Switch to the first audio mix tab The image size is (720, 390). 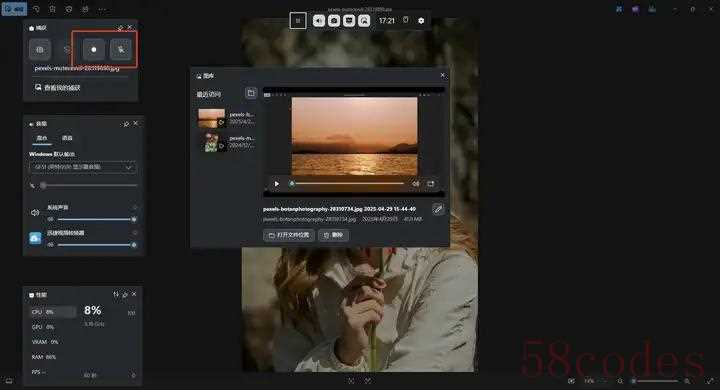tap(42, 138)
